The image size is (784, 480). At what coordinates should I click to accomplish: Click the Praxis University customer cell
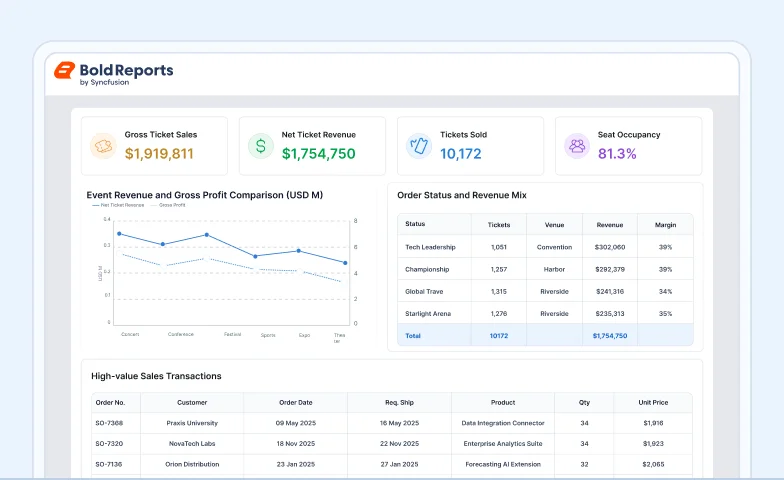click(192, 423)
